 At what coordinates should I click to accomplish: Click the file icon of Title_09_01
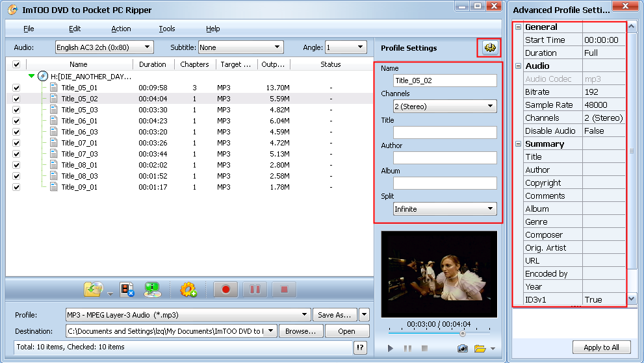pos(53,186)
